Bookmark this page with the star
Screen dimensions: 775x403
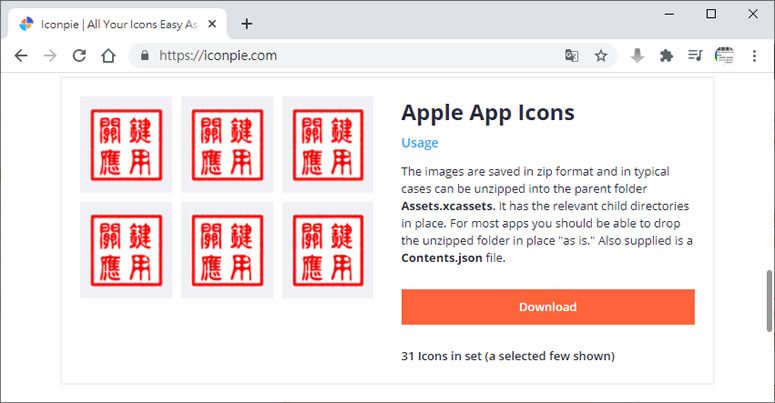click(601, 55)
